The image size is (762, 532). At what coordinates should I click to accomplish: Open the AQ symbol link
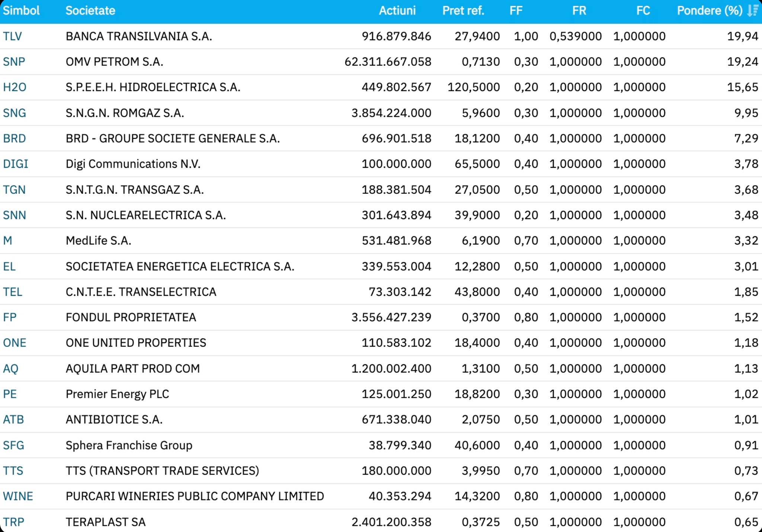[10, 369]
